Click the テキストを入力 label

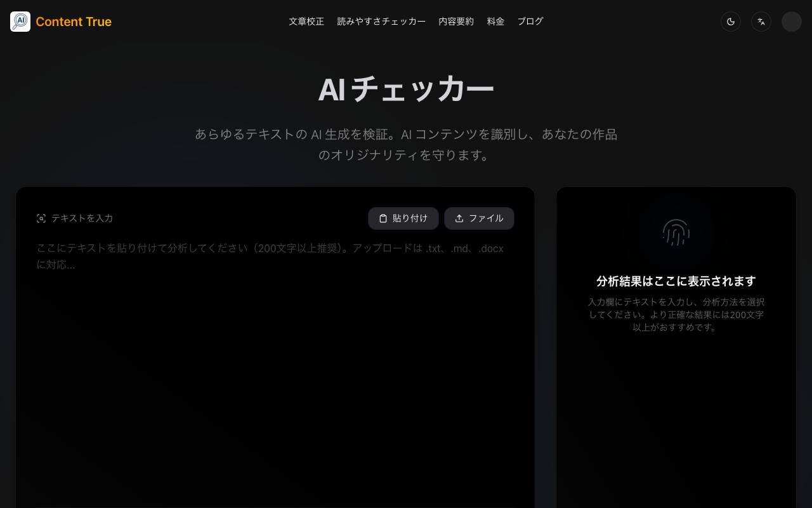point(82,218)
